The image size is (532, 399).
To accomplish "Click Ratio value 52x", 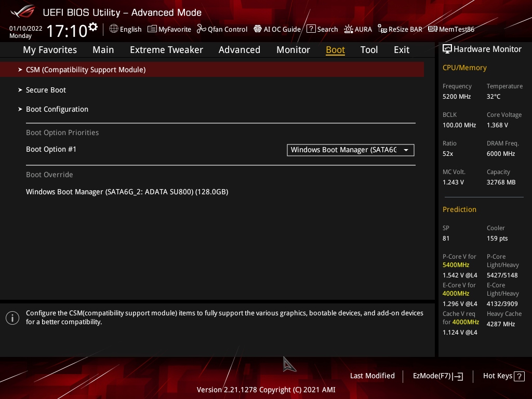I will [x=447, y=154].
